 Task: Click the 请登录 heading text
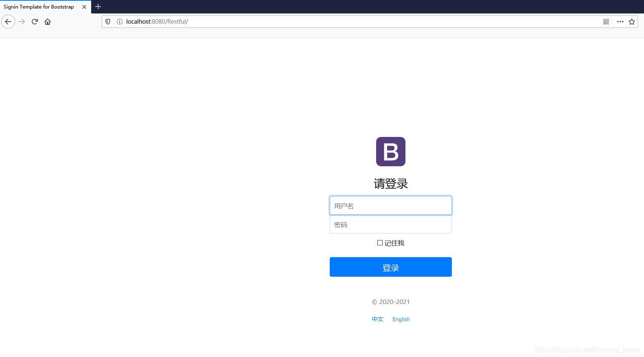click(x=391, y=184)
